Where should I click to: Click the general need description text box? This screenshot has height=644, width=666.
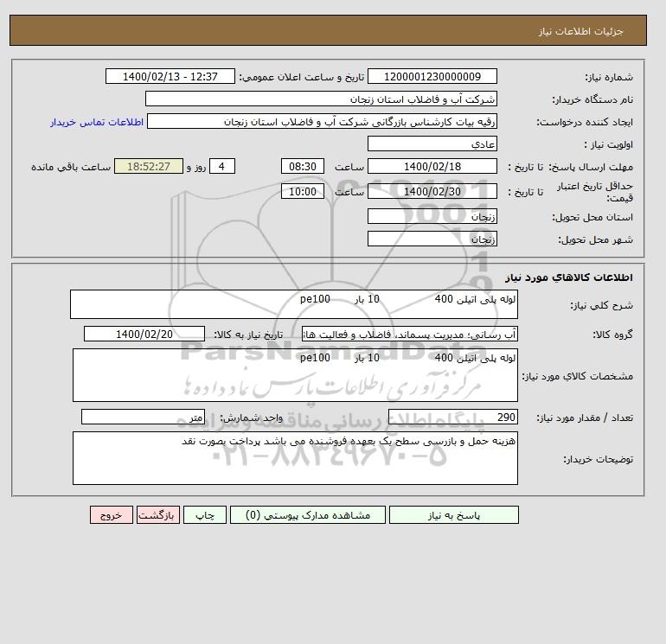(294, 304)
